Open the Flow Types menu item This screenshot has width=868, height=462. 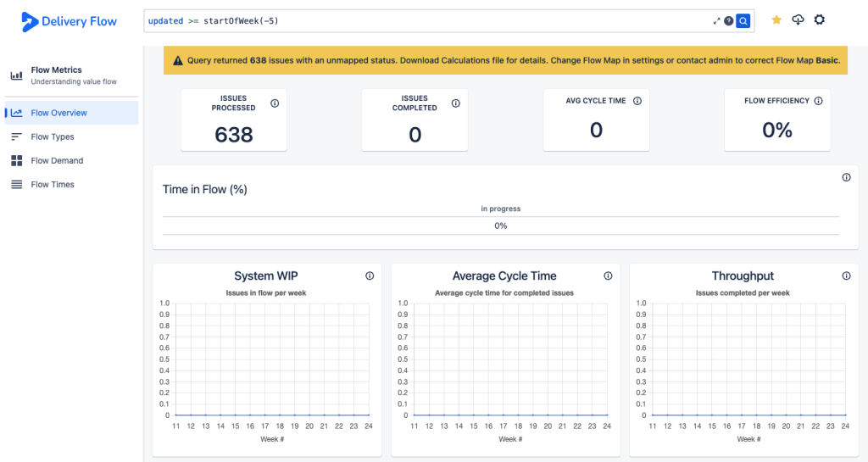[x=71, y=136]
